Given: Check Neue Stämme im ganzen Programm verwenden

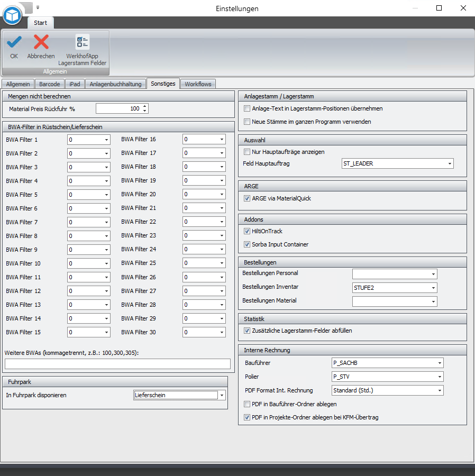Looking at the screenshot, I should coord(247,122).
